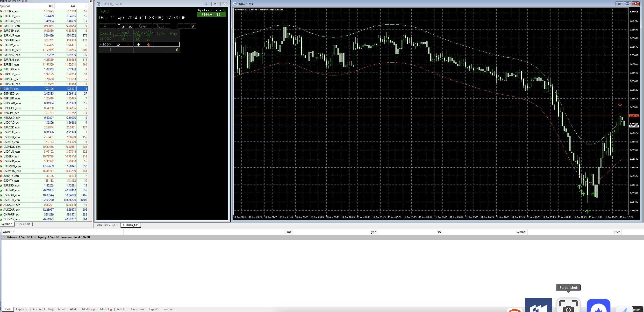
Task: Click the dark blue checkered dock icon
Action: click(538, 305)
